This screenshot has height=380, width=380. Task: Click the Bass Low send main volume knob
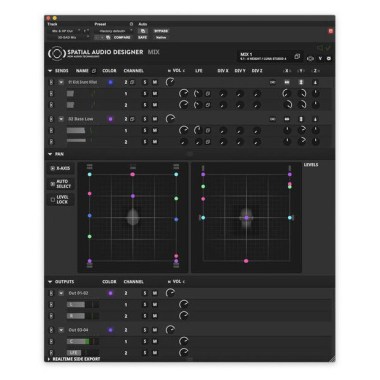(170, 119)
